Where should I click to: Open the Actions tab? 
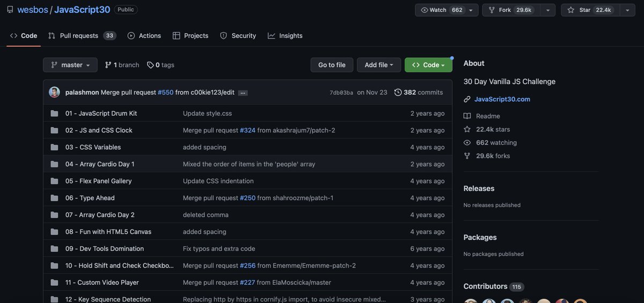coord(144,35)
